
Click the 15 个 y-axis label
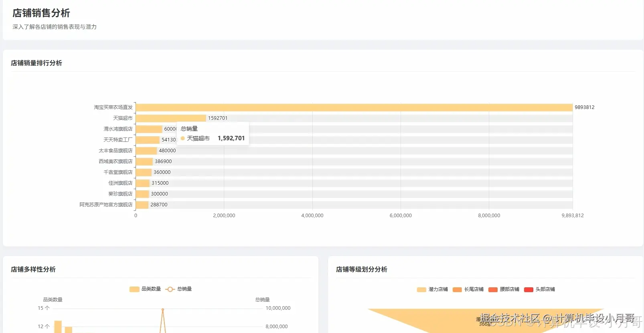(44, 308)
